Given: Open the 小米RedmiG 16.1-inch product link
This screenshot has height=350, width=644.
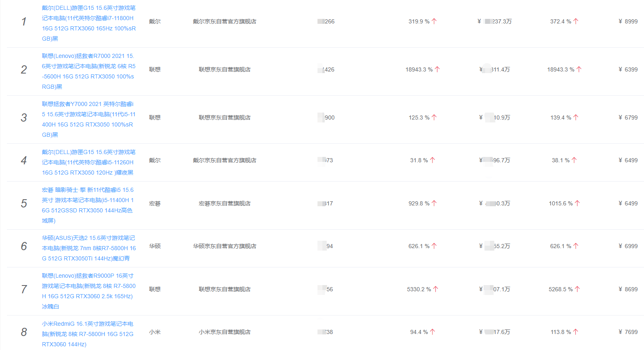Looking at the screenshot, I should point(88,334).
